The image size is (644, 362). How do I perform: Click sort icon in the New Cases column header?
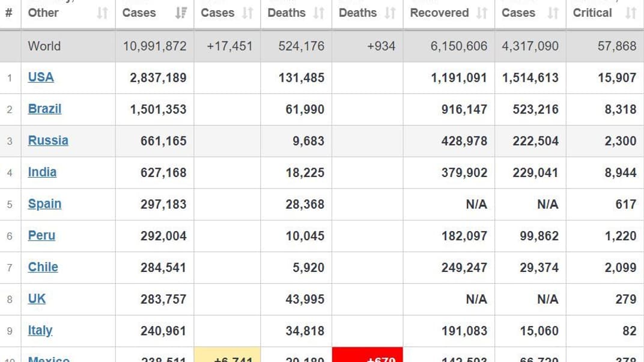coord(248,13)
